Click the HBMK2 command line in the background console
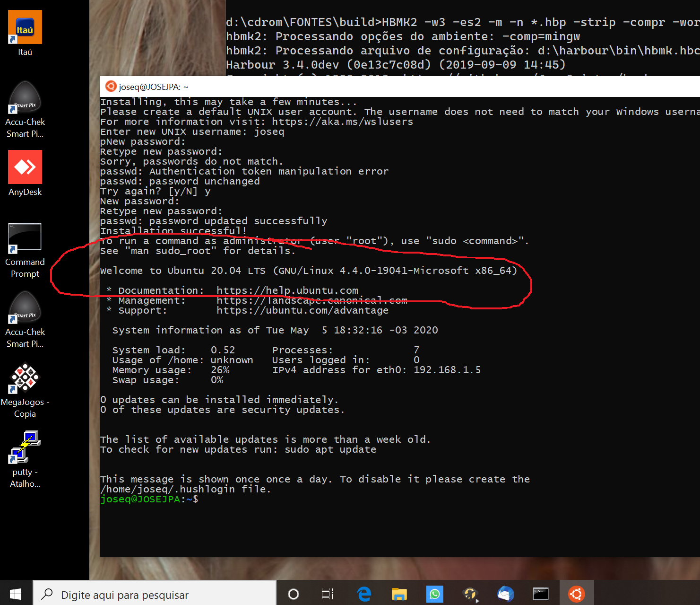 pyautogui.click(x=463, y=22)
